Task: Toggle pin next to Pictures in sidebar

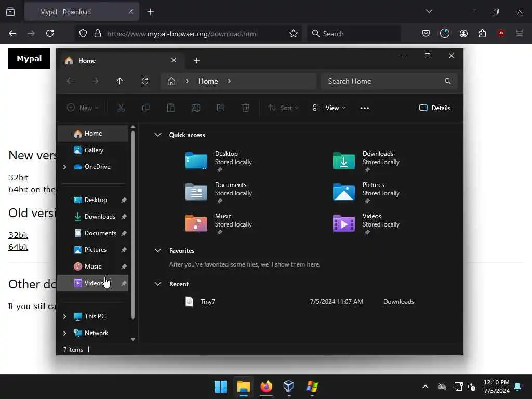Action: point(124,250)
